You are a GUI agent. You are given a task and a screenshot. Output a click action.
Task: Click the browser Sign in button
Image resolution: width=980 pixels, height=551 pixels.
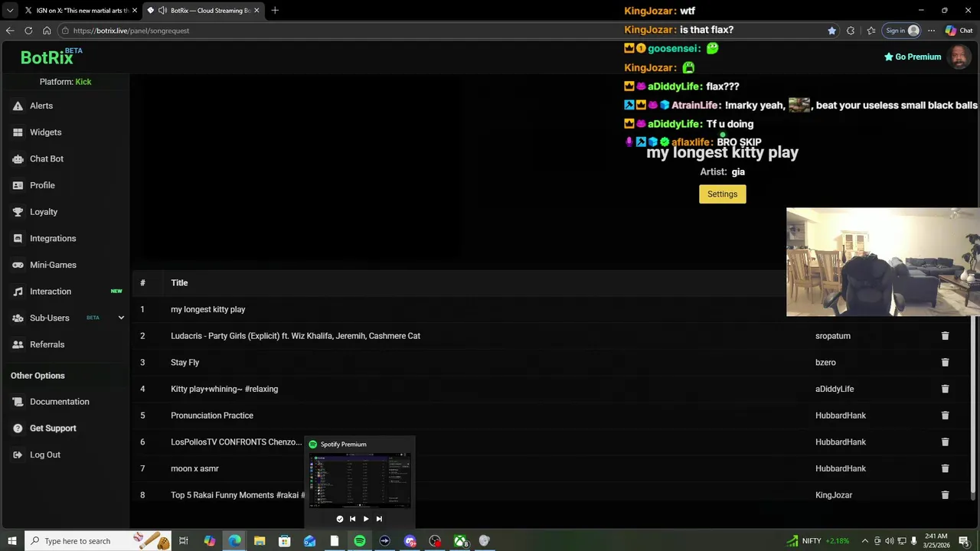pyautogui.click(x=902, y=31)
